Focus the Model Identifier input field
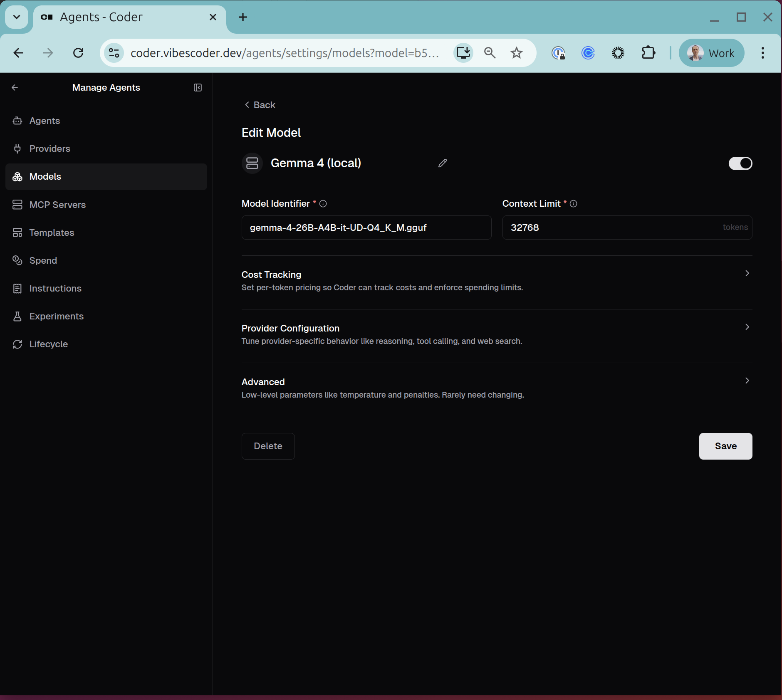The height and width of the screenshot is (700, 782). click(x=366, y=228)
